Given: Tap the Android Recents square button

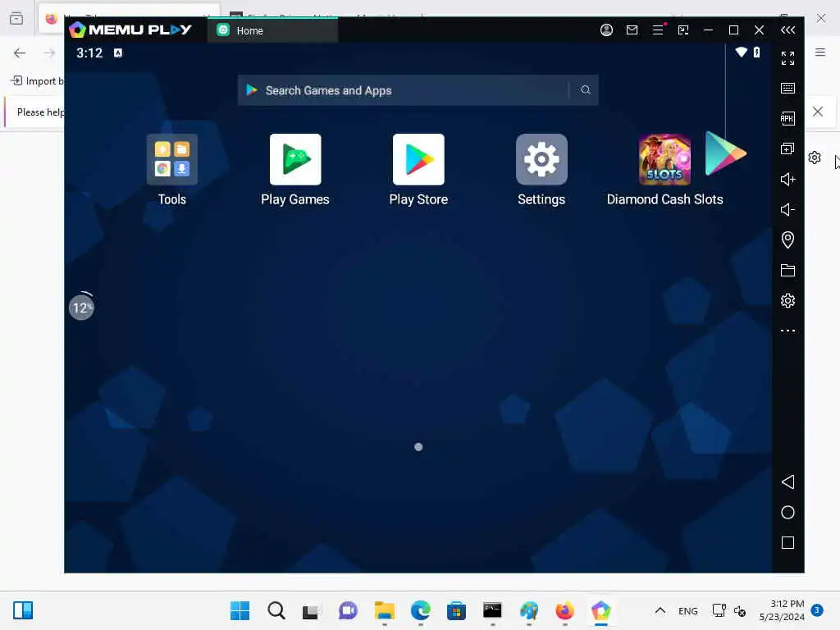Looking at the screenshot, I should click(787, 543).
